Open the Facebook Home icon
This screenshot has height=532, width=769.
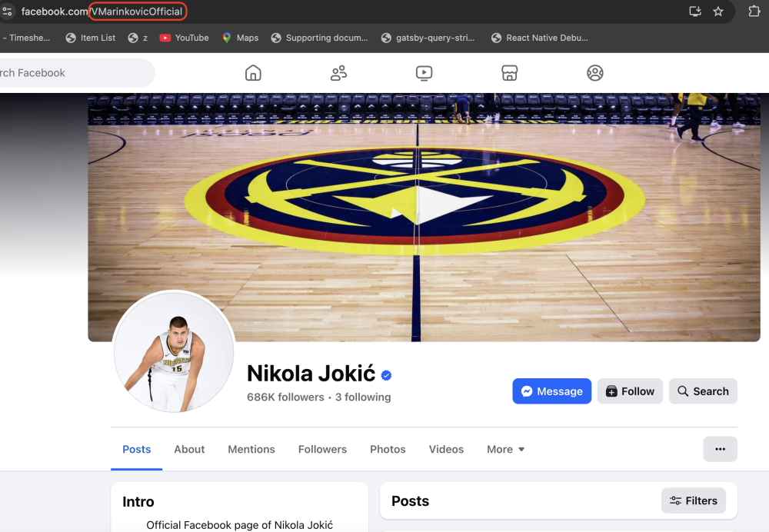(253, 73)
